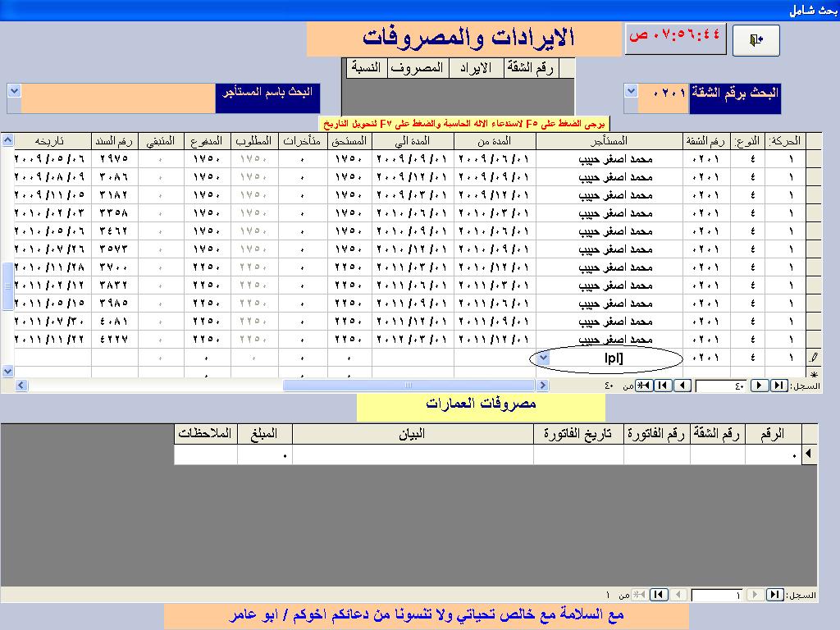The height and width of the screenshot is (630, 840).
Task: Click the exit door button near the clock
Action: 756,40
